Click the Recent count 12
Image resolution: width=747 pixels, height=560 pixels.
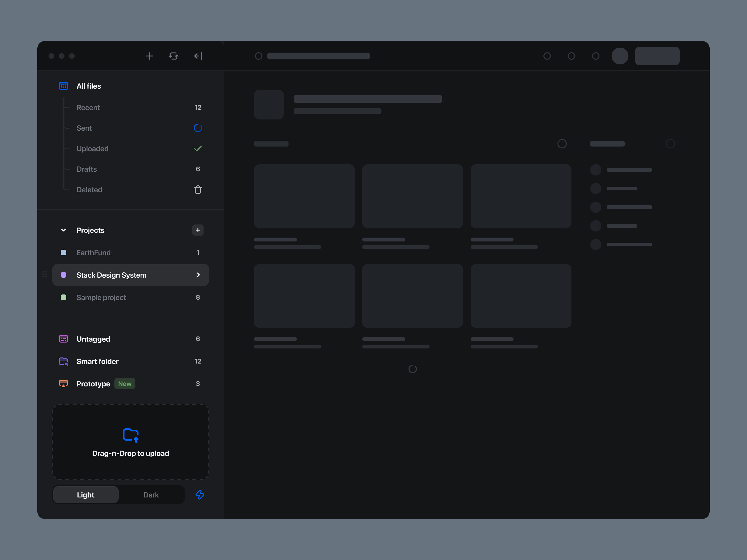click(x=198, y=107)
